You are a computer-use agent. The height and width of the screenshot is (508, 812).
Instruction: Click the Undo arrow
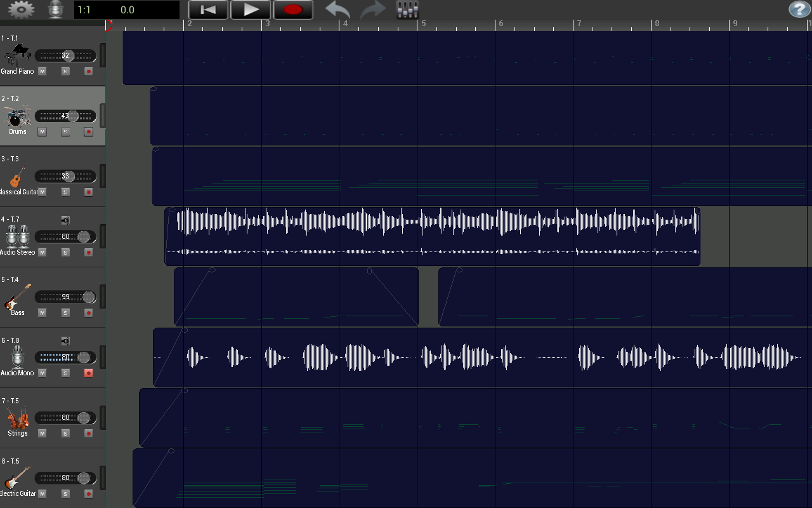(337, 10)
